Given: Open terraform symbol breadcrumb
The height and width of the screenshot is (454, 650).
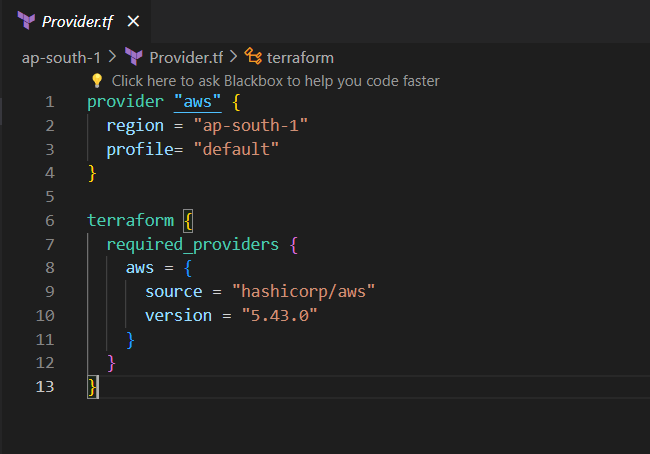Looking at the screenshot, I should click(x=300, y=58).
